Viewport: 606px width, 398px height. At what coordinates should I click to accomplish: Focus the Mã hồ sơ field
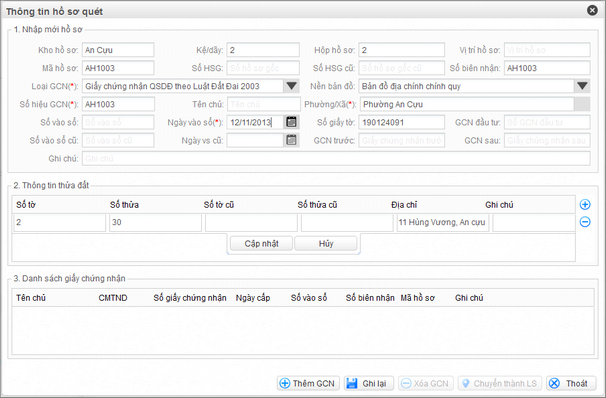(118, 68)
